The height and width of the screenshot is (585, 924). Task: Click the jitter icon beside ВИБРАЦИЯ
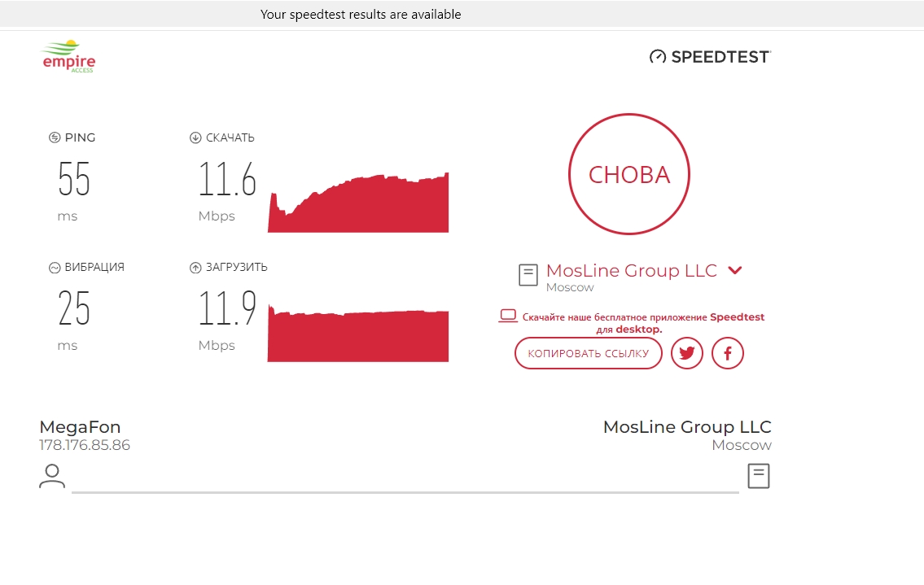[55, 267]
